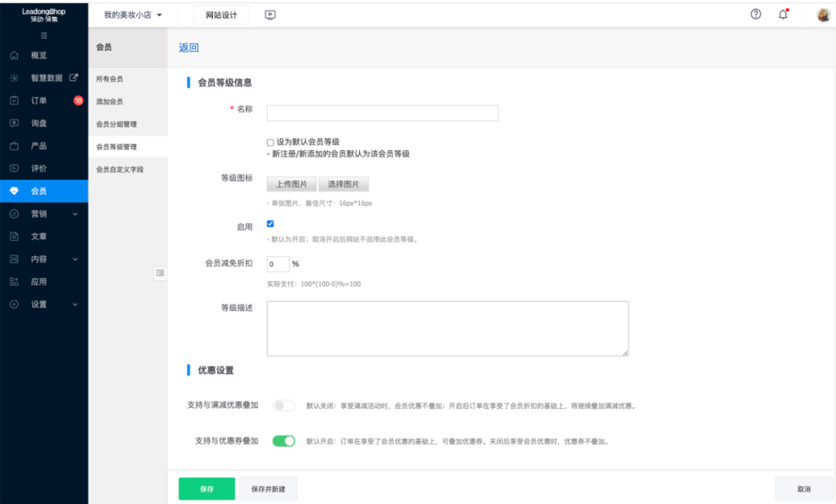Enable the 支持与满减优惠叠加 toggle
Image resolution: width=836 pixels, height=504 pixels.
pos(283,405)
